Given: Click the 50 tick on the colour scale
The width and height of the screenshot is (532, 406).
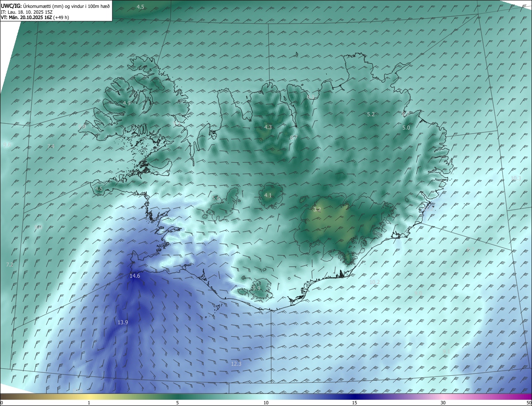Looking at the screenshot, I should click(x=529, y=403).
